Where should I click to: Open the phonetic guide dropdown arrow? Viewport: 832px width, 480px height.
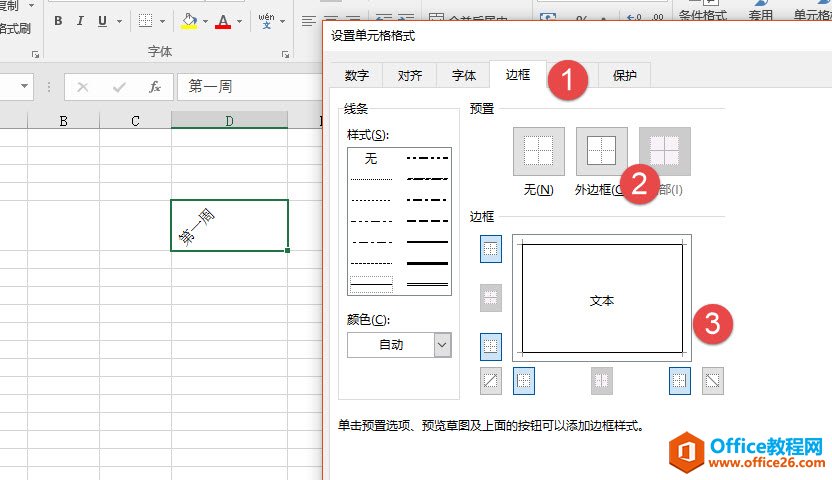[x=283, y=21]
